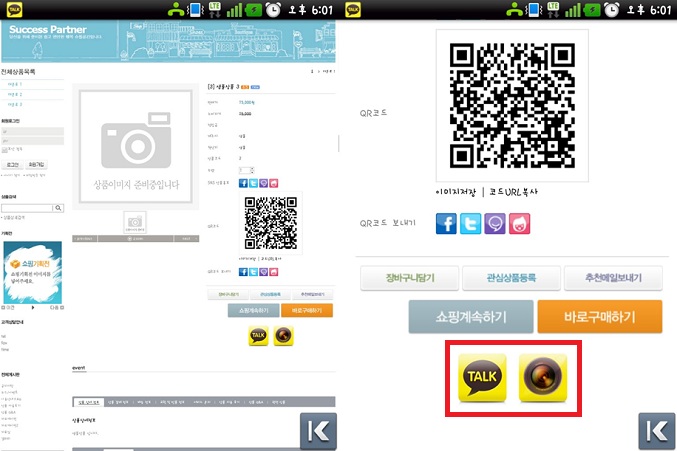Click the 추천메일보내기 button on right screen
Image resolution: width=677 pixels, height=451 pixels.
613,278
